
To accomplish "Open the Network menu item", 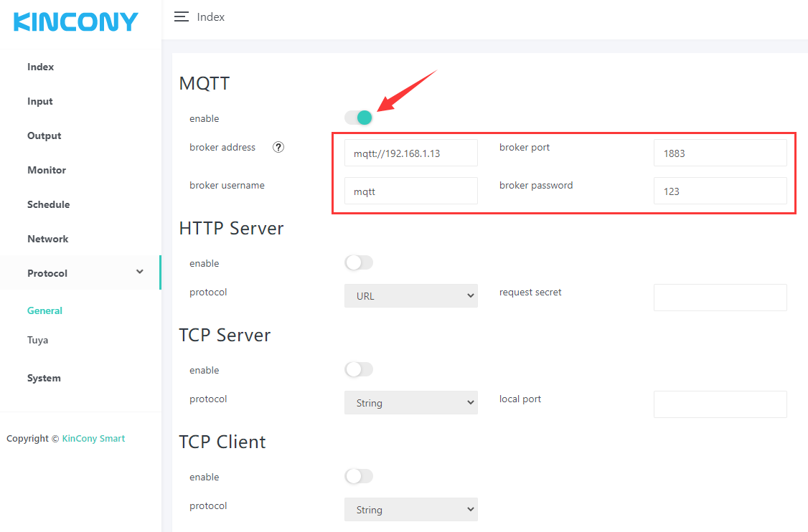I will click(x=48, y=239).
